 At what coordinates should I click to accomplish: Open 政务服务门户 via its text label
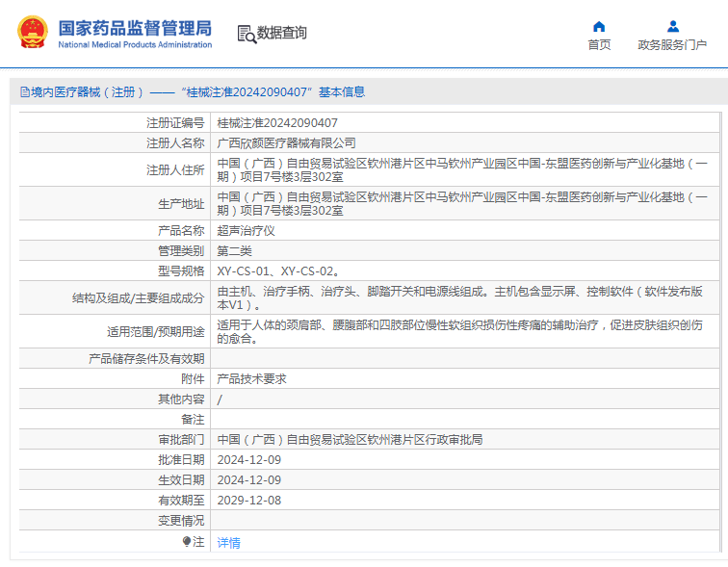tap(672, 45)
